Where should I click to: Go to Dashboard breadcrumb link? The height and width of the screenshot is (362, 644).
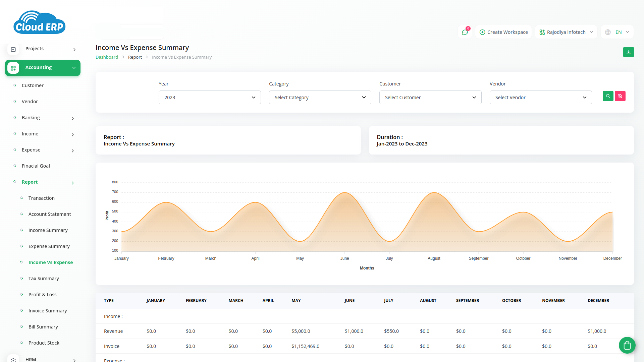click(107, 57)
